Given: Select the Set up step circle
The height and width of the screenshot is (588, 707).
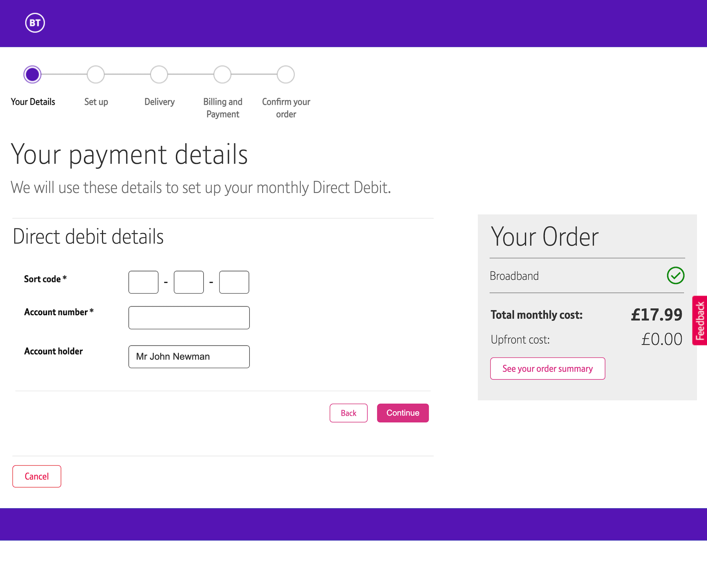Looking at the screenshot, I should (x=96, y=74).
